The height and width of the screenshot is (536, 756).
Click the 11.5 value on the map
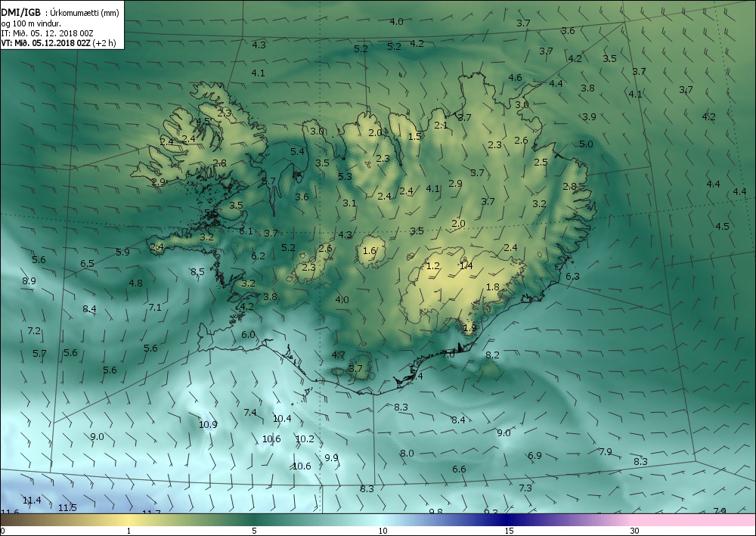point(67,507)
